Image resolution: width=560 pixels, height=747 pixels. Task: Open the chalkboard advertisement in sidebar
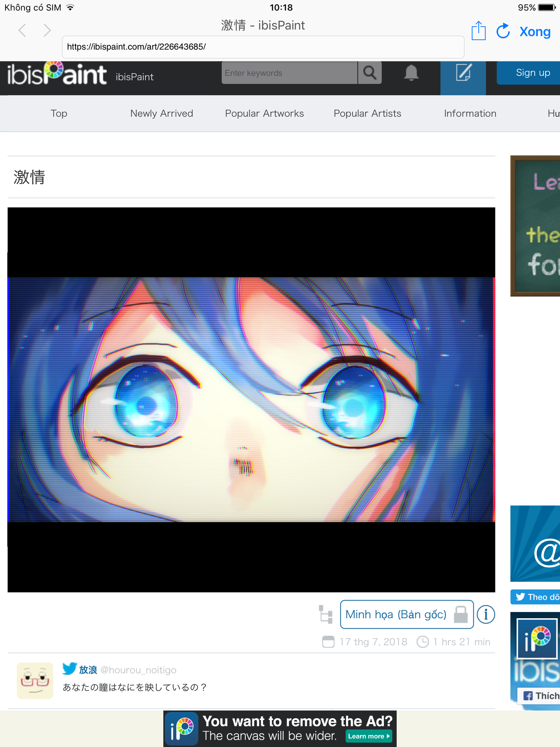click(535, 226)
